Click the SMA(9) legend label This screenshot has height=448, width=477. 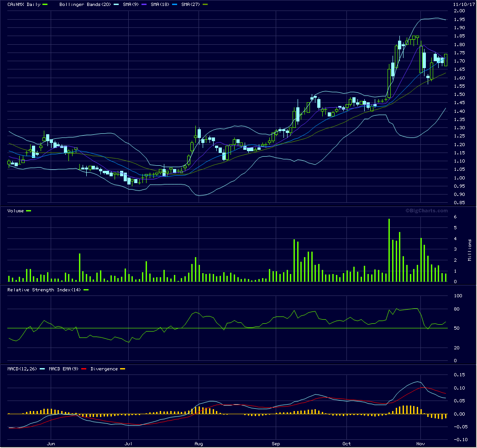tap(131, 4)
